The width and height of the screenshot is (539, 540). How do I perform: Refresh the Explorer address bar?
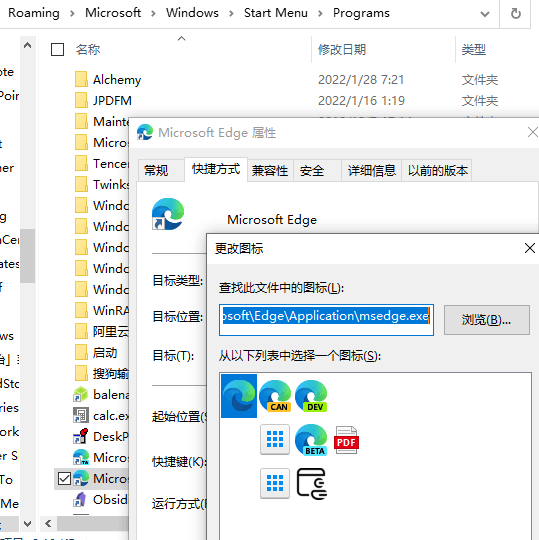[515, 13]
